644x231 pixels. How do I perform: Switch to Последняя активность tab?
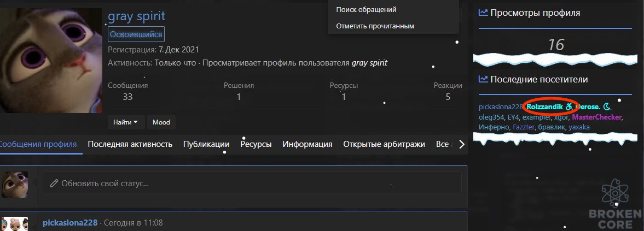(130, 144)
